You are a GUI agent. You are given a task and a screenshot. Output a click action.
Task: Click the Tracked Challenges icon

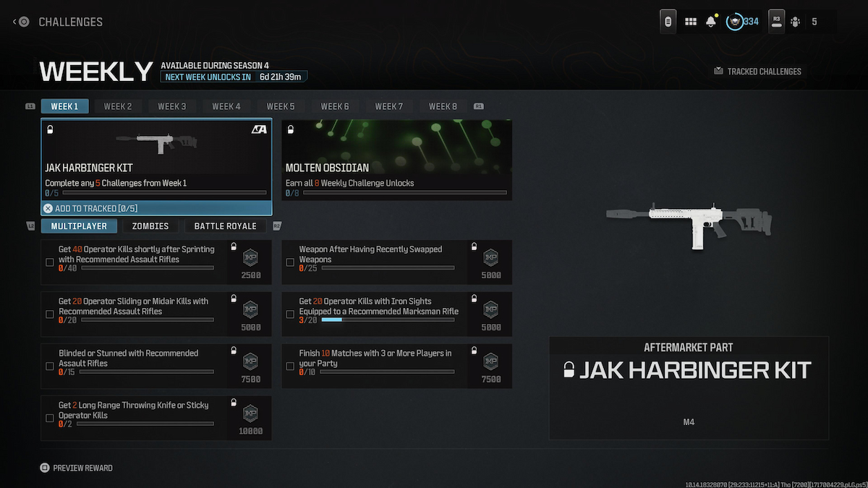click(x=718, y=72)
